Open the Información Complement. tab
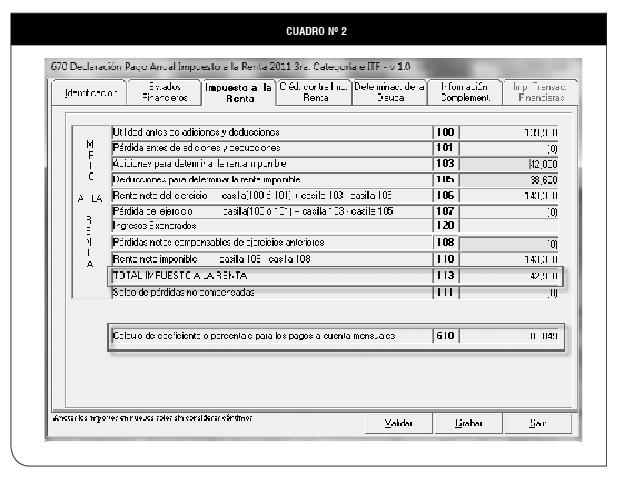 [465, 93]
